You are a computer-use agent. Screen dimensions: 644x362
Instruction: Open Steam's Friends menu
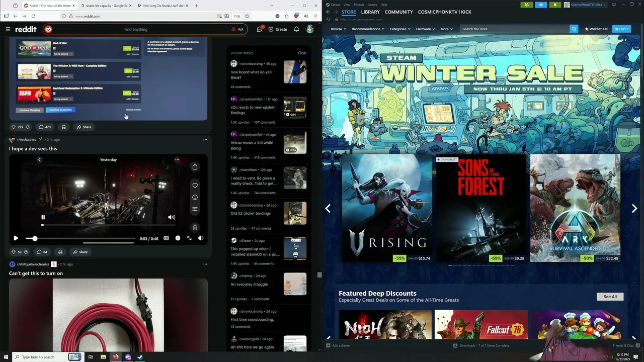(359, 5)
